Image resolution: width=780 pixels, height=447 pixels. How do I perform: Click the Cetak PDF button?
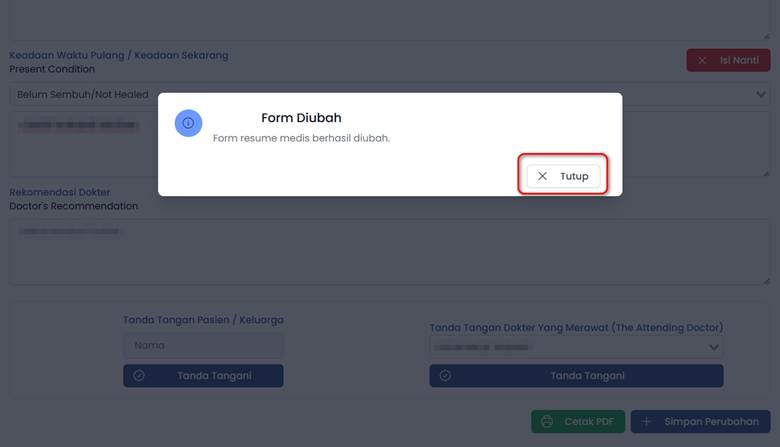click(x=578, y=422)
